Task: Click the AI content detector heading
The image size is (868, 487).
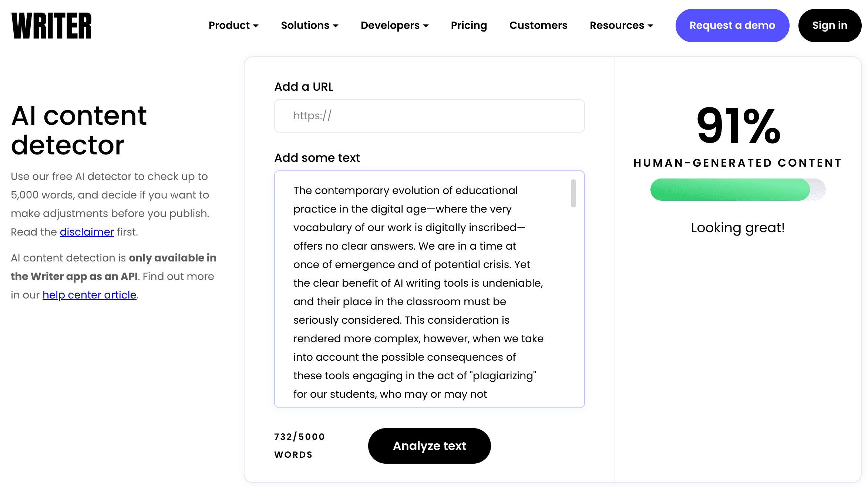Action: pos(79,130)
